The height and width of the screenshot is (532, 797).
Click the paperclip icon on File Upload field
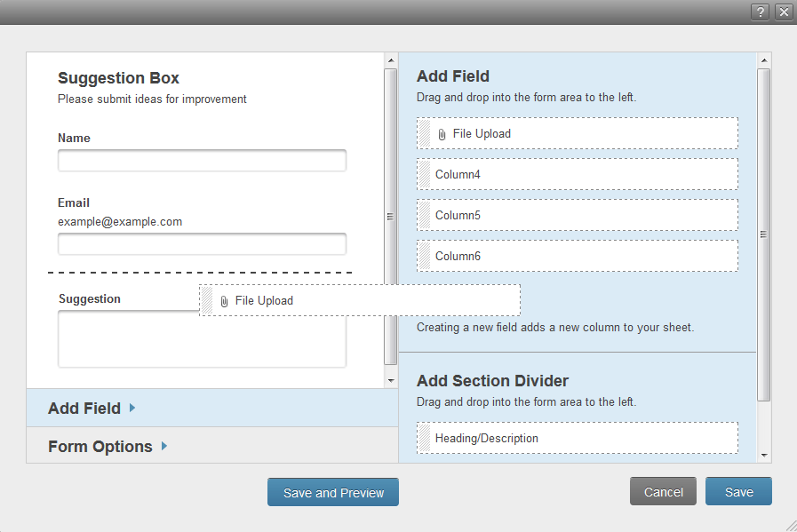442,134
